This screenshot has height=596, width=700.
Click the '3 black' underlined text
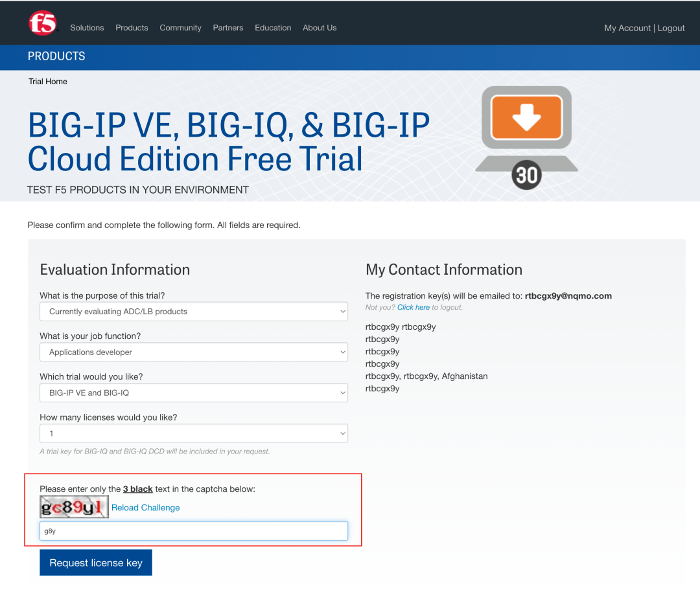[x=138, y=489]
